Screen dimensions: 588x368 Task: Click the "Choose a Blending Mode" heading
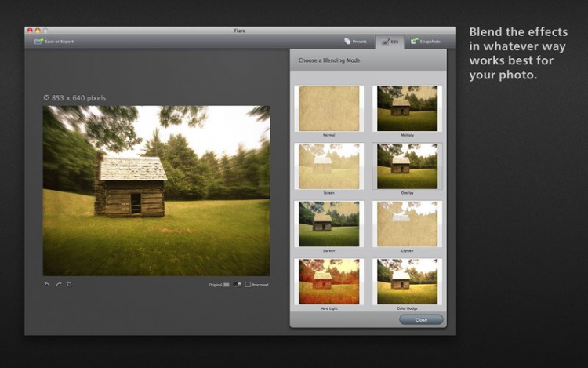pos(329,60)
